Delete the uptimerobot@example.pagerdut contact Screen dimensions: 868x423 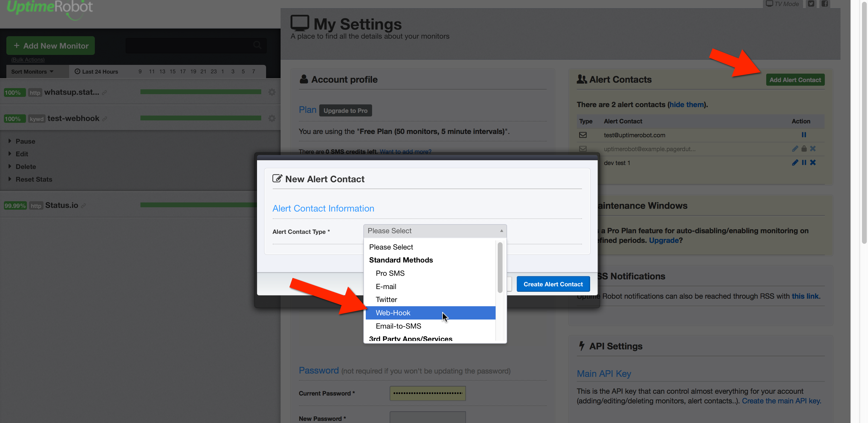(x=813, y=148)
